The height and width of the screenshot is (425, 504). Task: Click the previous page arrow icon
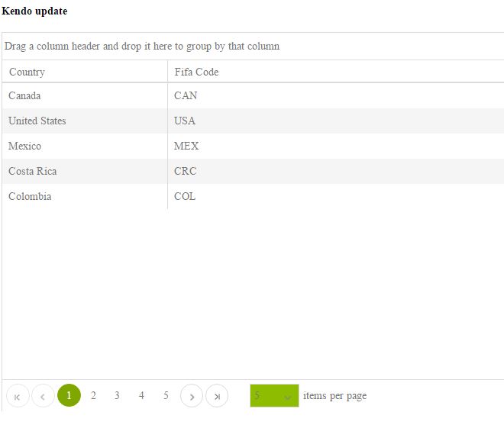[x=43, y=396]
